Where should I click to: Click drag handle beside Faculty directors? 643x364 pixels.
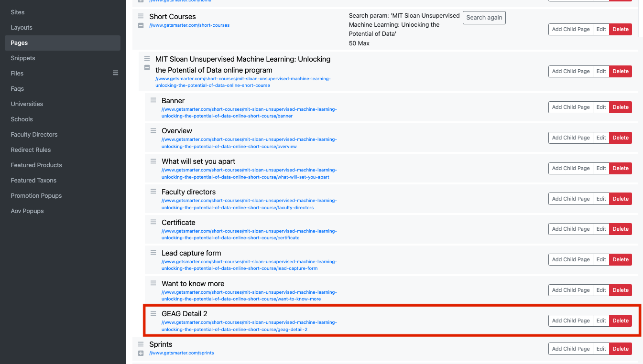tap(153, 192)
